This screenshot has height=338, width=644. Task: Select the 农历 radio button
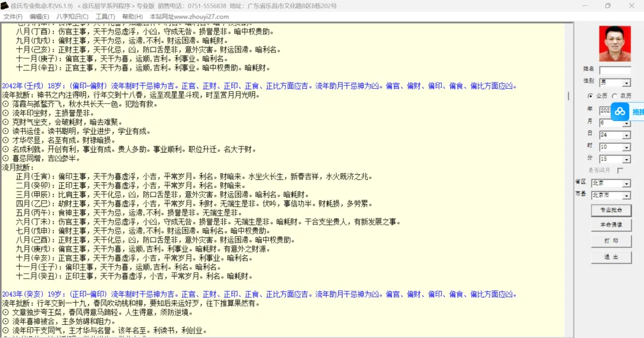point(614,96)
